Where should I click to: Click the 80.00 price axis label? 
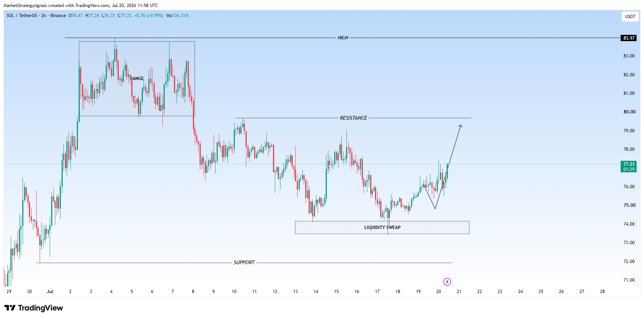(629, 112)
